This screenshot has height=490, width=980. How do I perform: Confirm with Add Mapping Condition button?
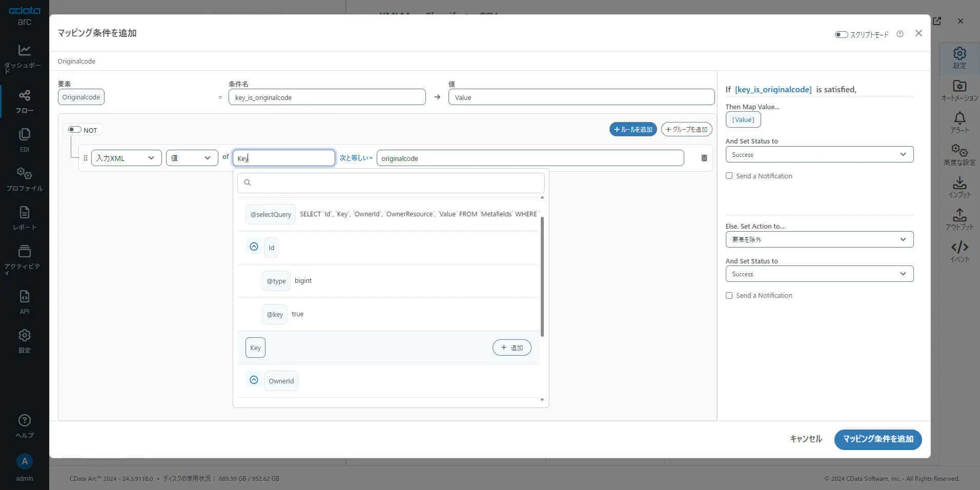[x=878, y=439]
